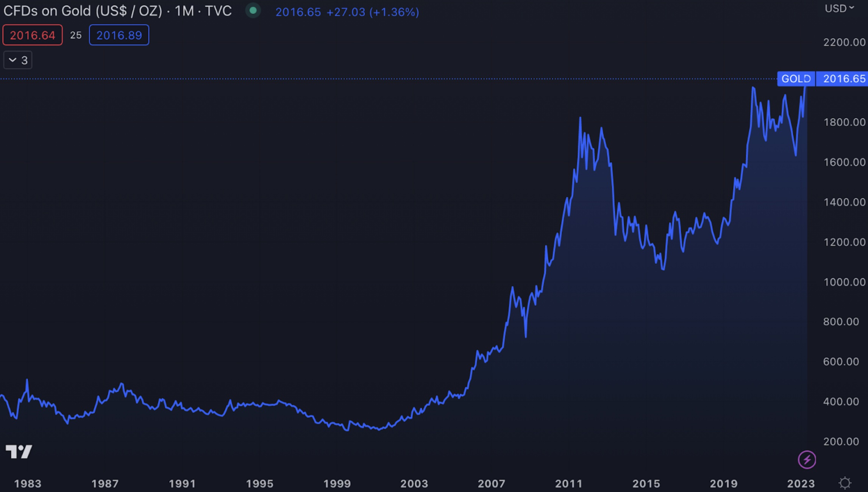Click the GOLD price label tag
This screenshot has width=868, height=492.
pyautogui.click(x=796, y=79)
